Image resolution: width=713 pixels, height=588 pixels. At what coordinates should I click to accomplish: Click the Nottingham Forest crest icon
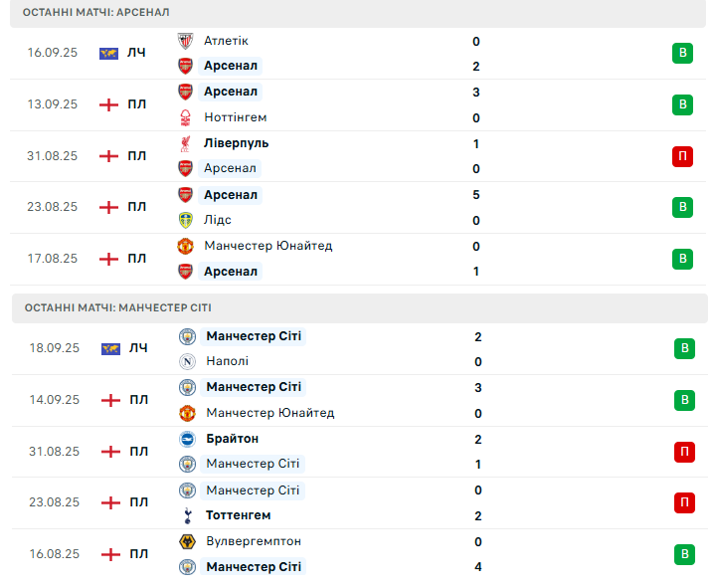click(x=185, y=117)
